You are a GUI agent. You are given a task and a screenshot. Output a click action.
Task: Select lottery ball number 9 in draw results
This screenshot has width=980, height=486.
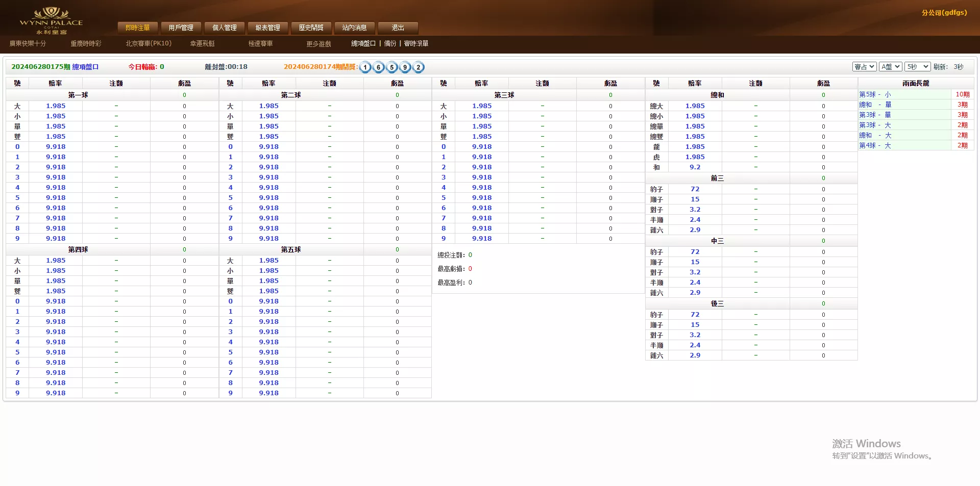(404, 67)
